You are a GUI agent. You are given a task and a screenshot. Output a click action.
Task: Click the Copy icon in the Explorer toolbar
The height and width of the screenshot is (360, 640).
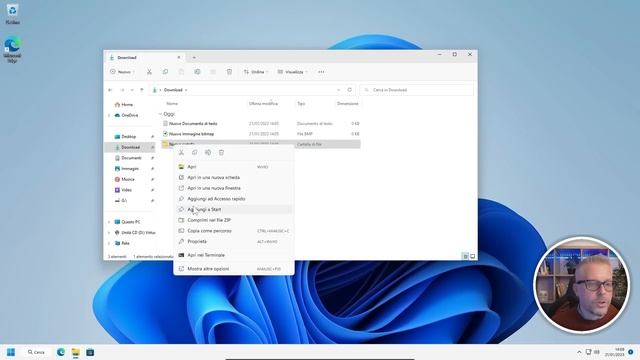click(x=165, y=72)
